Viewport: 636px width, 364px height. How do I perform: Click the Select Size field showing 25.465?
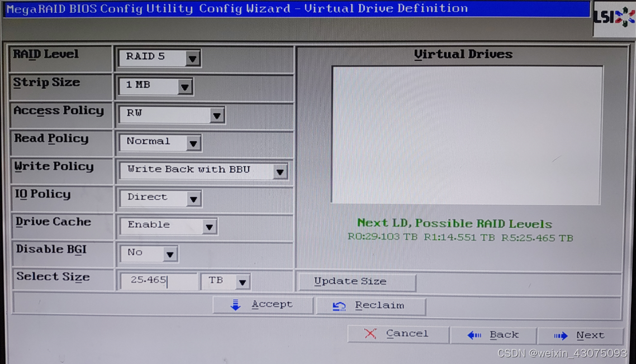point(159,281)
